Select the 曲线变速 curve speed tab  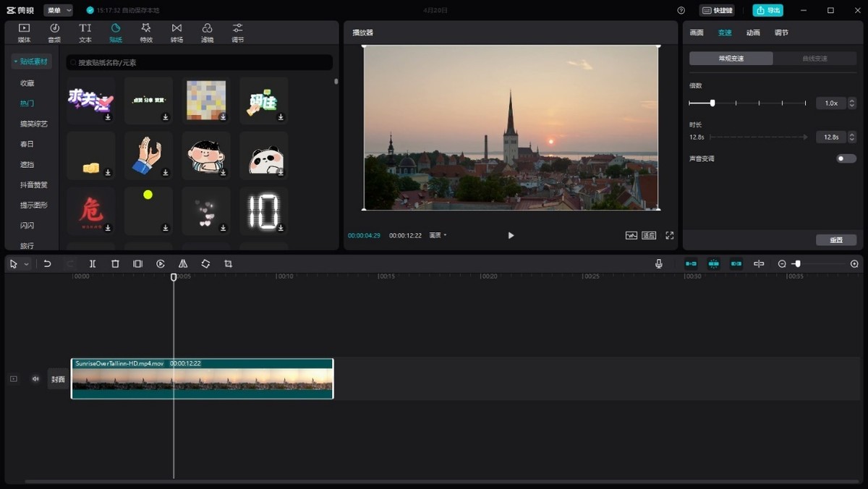[x=814, y=59]
